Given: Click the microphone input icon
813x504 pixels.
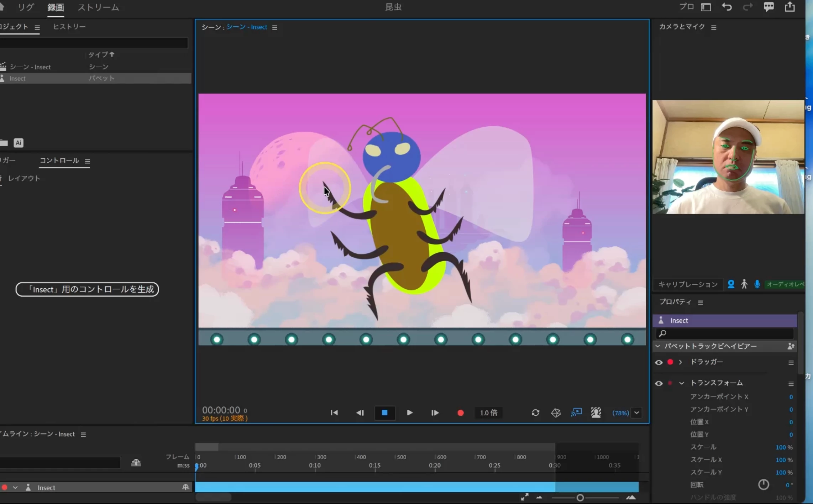Looking at the screenshot, I should [x=757, y=284].
